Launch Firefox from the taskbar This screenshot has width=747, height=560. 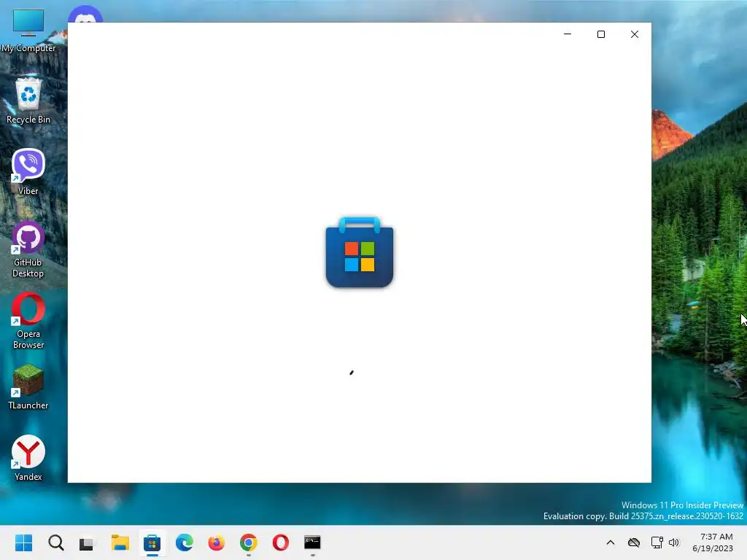tap(216, 542)
